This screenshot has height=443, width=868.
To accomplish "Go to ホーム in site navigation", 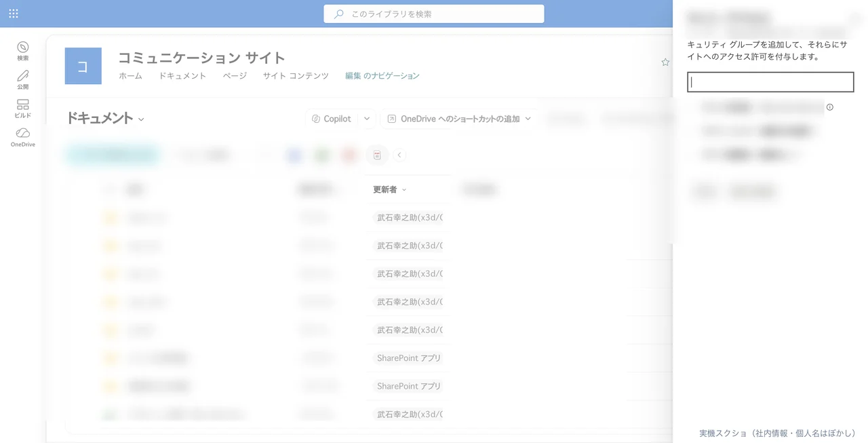I will 130,76.
